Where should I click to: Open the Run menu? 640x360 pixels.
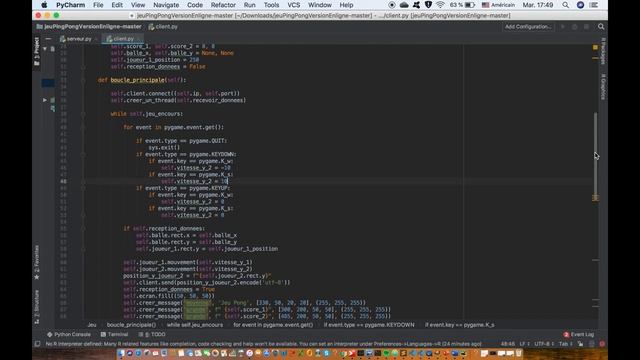pos(249,5)
